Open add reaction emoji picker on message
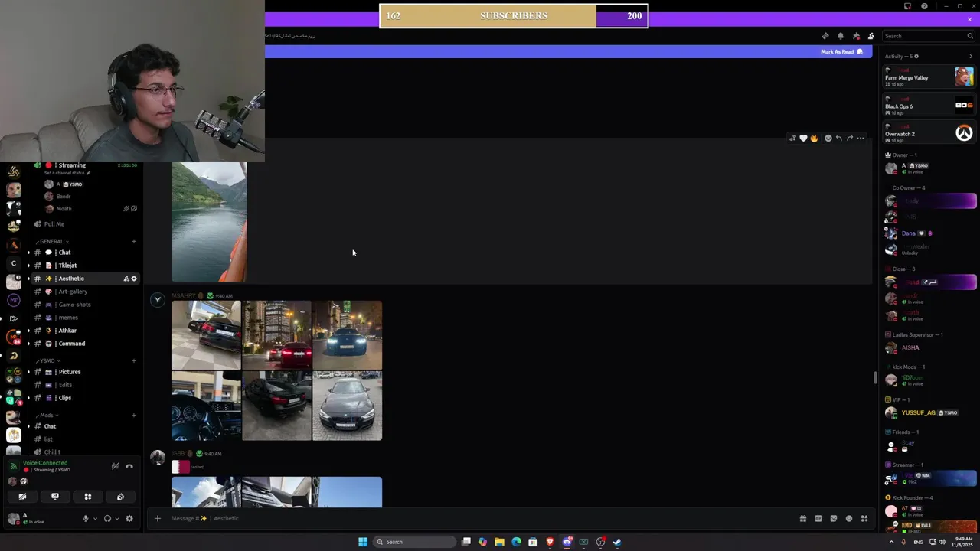Screen dimensions: 980x551 [828, 139]
